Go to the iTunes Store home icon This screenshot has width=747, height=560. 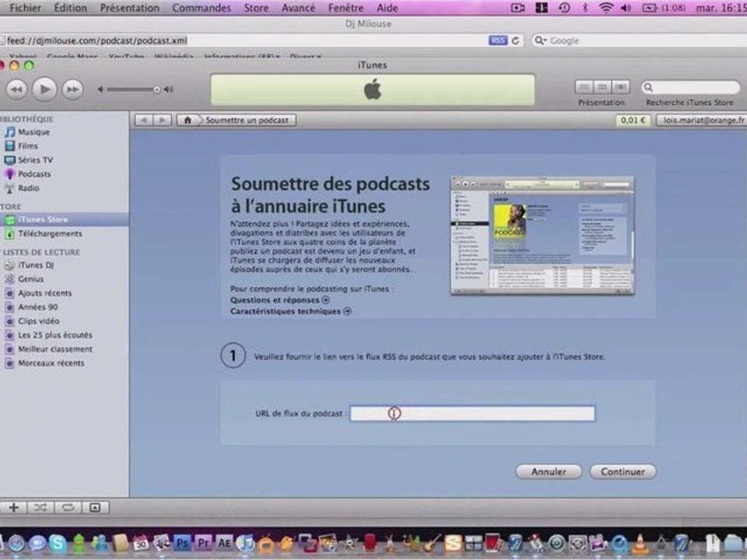[188, 120]
